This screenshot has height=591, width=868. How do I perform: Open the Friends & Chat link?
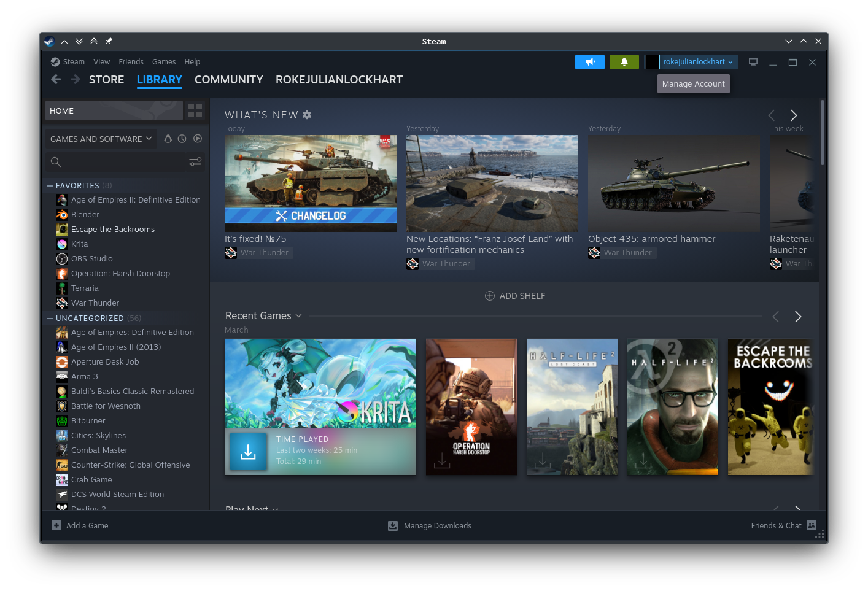(x=776, y=526)
